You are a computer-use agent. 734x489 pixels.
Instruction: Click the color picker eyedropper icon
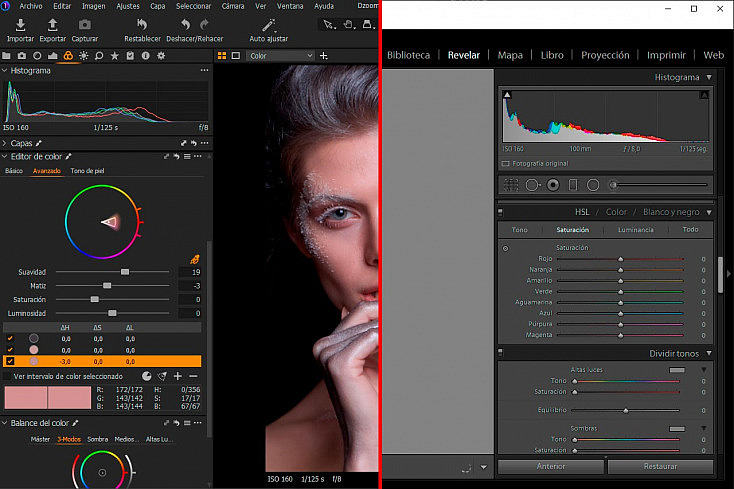(x=195, y=259)
